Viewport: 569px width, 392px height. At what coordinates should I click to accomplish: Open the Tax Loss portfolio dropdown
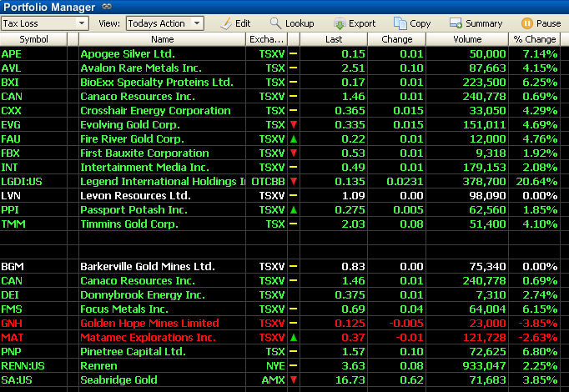82,23
